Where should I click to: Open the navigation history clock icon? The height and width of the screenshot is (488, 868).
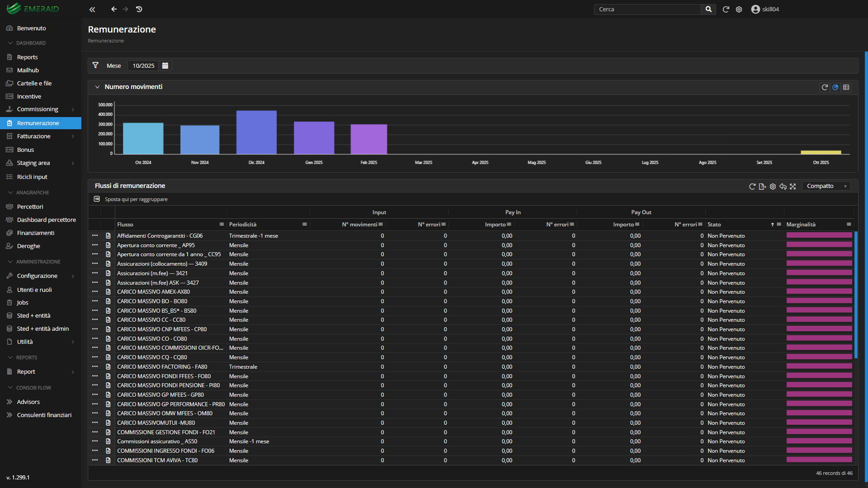[139, 9]
